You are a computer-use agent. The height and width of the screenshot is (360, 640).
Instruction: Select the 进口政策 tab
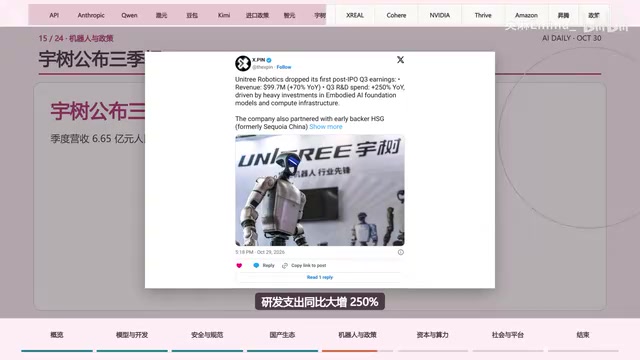257,15
